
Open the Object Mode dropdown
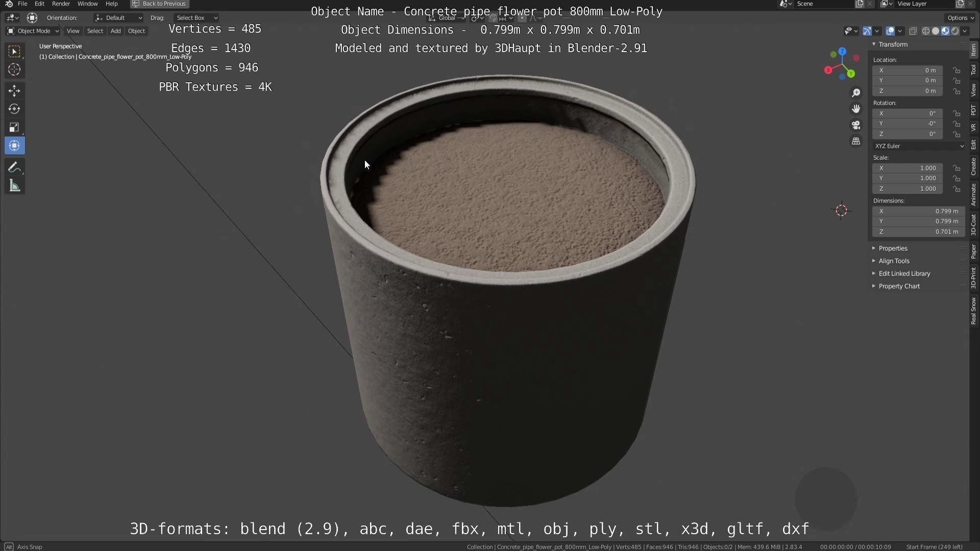tap(33, 31)
